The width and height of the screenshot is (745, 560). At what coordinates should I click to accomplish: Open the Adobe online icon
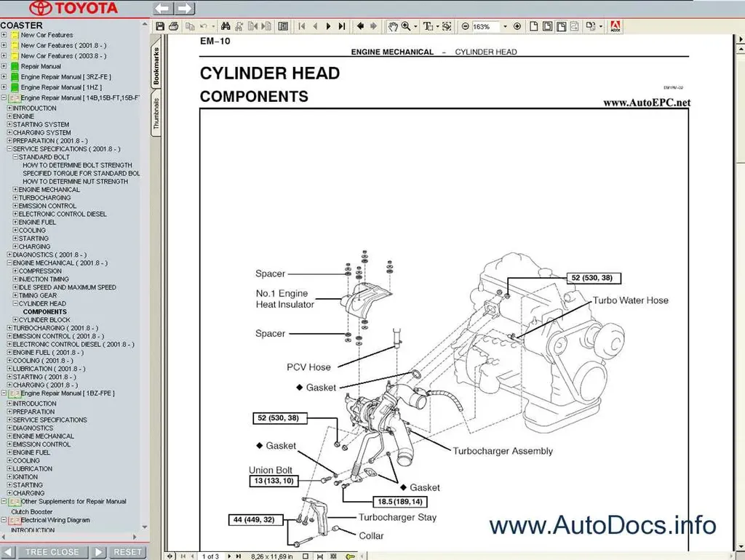(x=615, y=27)
